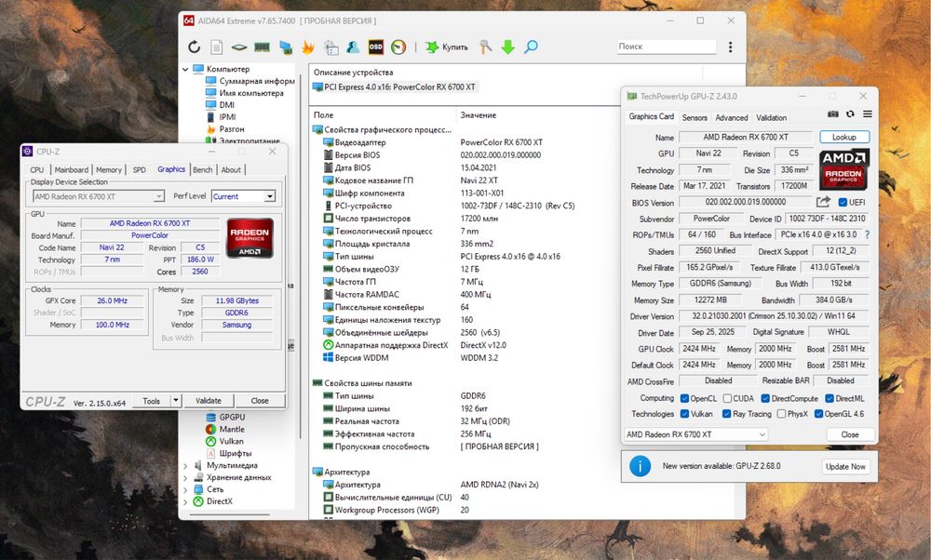Click the Validate button in CPU-Z
The image size is (931, 560).
point(209,400)
